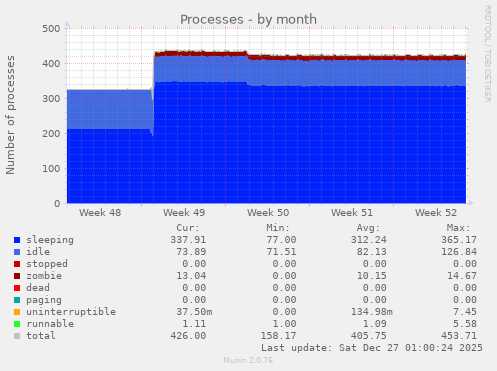Click idle maximum value 126.84
The image size is (497, 371).
point(459,252)
